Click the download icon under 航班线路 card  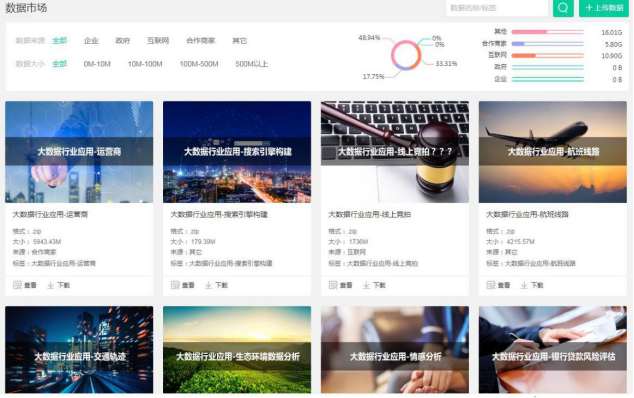pyautogui.click(x=524, y=285)
